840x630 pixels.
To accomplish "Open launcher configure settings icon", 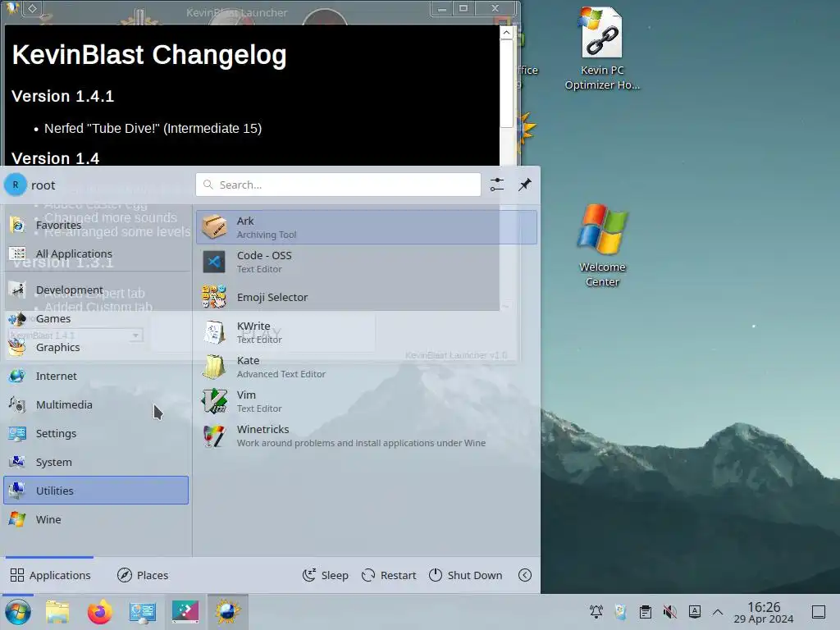I will (x=497, y=185).
